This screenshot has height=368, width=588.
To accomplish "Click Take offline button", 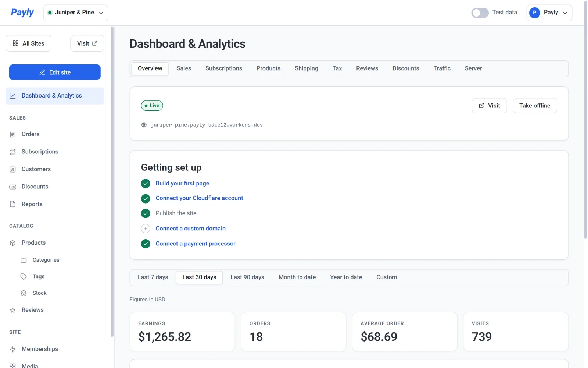I will pyautogui.click(x=535, y=106).
